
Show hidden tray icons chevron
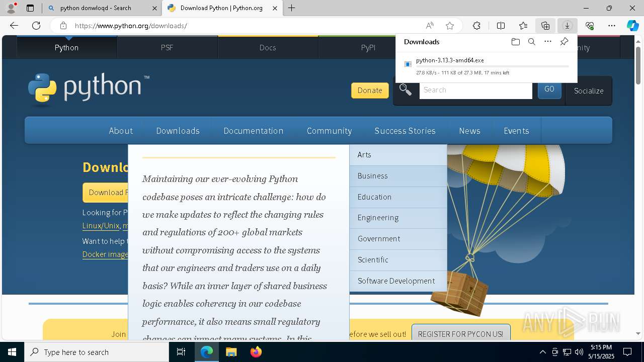[542, 352]
